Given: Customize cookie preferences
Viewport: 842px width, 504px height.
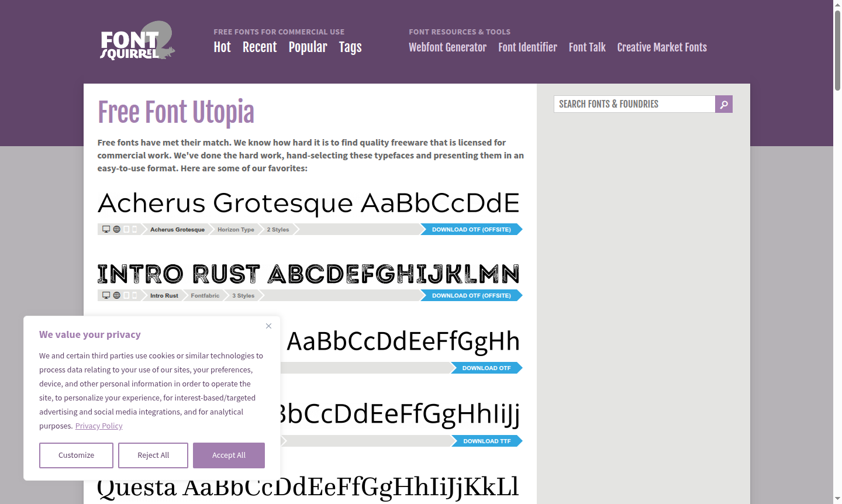Looking at the screenshot, I should 76,455.
